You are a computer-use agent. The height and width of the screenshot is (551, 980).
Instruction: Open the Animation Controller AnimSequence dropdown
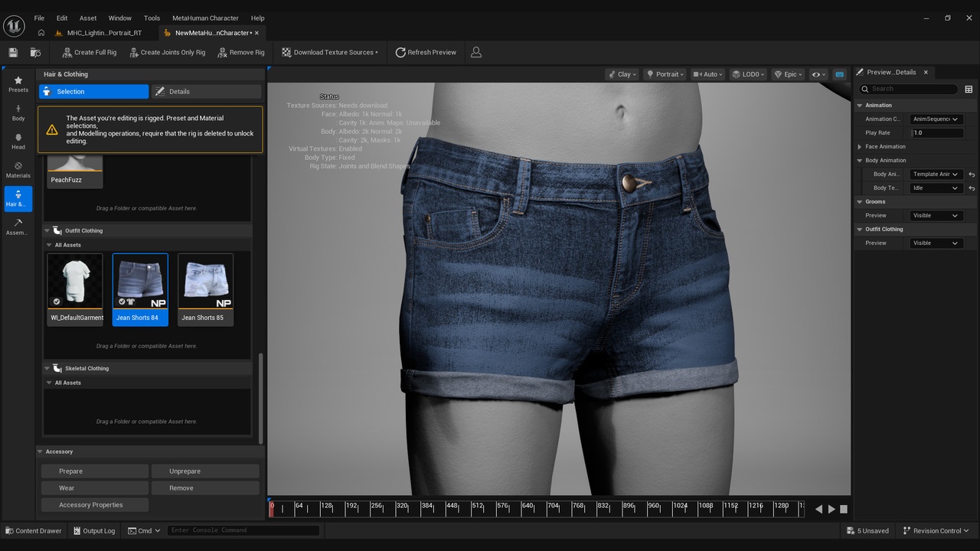pos(936,119)
